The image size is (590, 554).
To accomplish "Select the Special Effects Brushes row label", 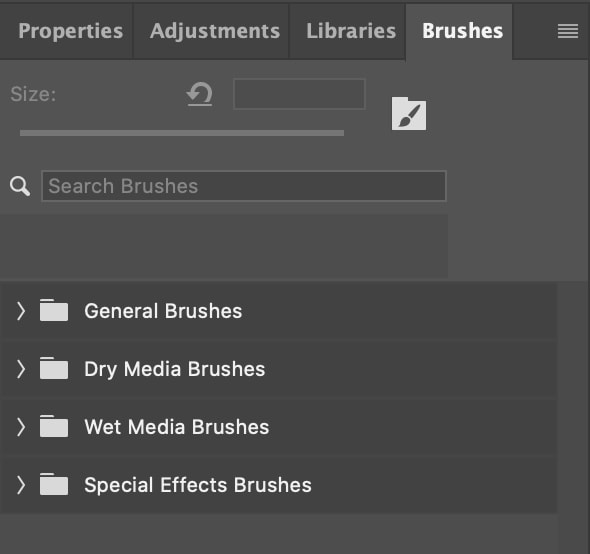I will [x=198, y=485].
